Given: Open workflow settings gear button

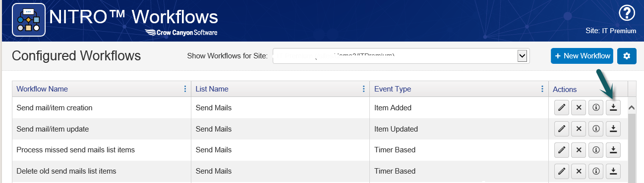Looking at the screenshot, I should (x=627, y=56).
